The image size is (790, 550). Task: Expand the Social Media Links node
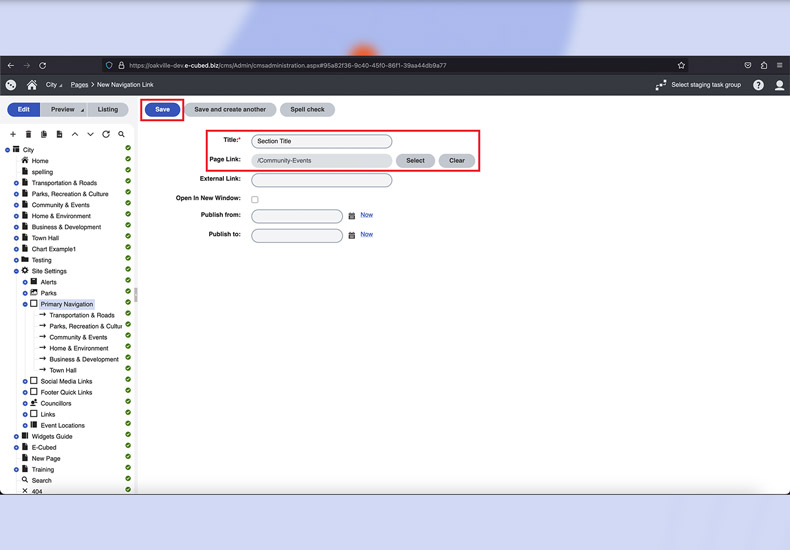[x=25, y=381]
